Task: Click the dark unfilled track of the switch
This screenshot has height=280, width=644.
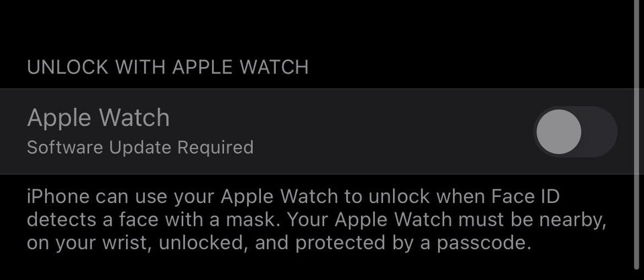Action: point(599,131)
